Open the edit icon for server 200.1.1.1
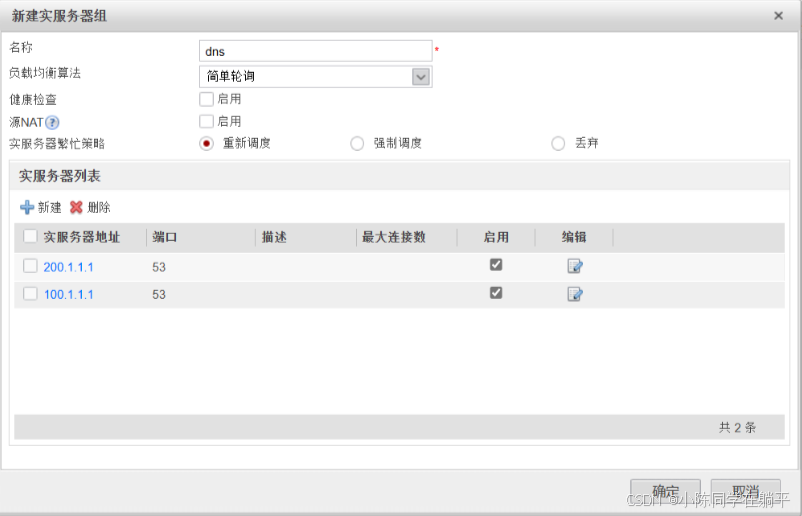 coord(575,266)
